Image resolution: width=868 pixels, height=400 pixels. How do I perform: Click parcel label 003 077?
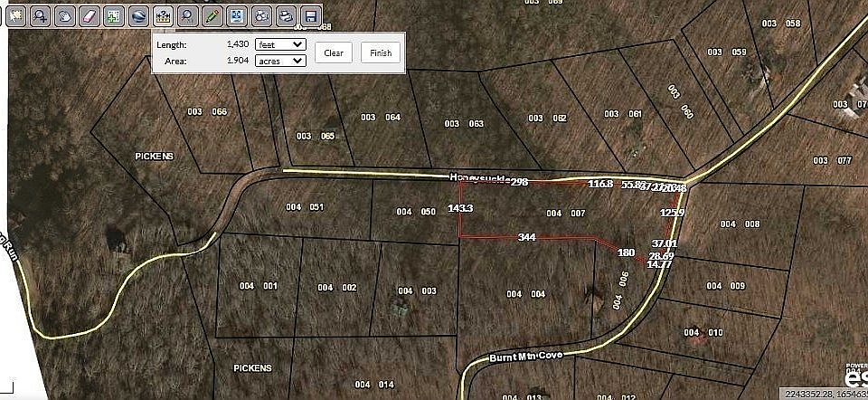pyautogui.click(x=832, y=161)
